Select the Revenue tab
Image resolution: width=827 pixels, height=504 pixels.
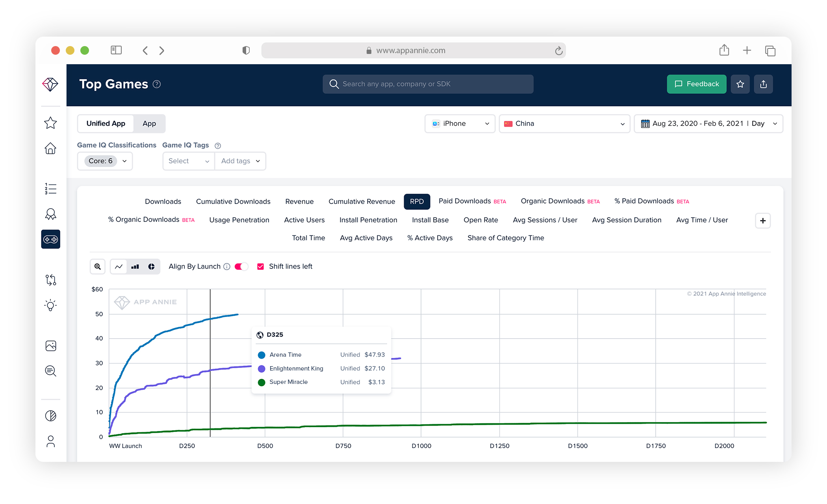pos(299,201)
